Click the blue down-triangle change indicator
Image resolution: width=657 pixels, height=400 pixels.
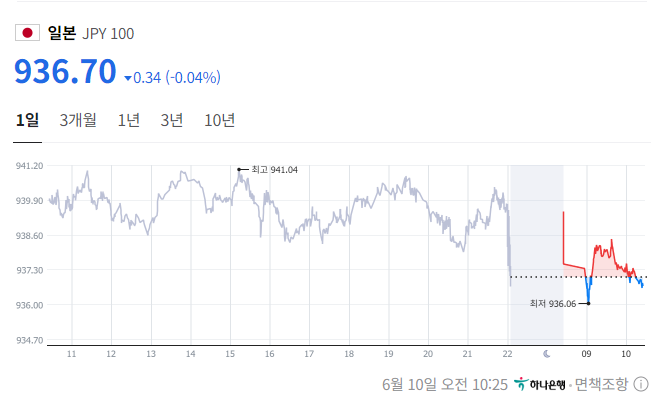(128, 78)
